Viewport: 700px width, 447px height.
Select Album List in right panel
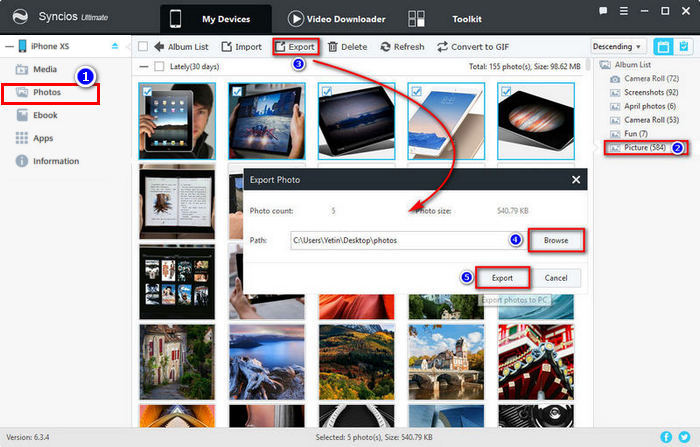tap(625, 65)
